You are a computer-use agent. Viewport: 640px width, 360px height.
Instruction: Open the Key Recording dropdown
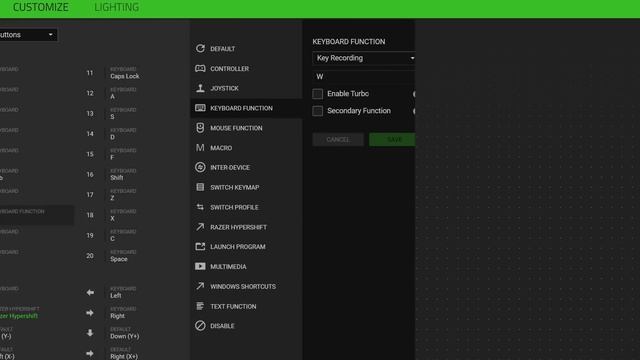click(x=364, y=58)
